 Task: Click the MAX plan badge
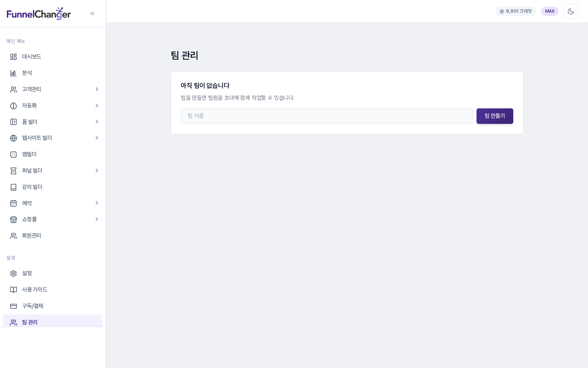click(x=550, y=11)
